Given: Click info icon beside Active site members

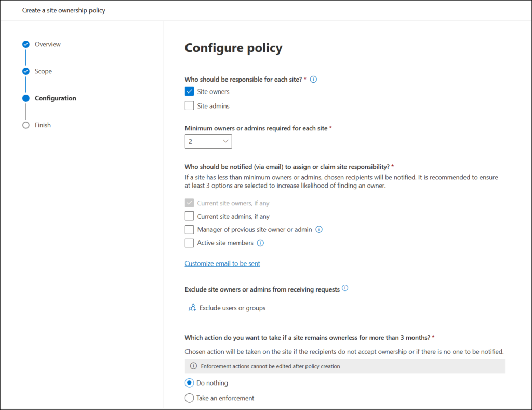Looking at the screenshot, I should [260, 243].
